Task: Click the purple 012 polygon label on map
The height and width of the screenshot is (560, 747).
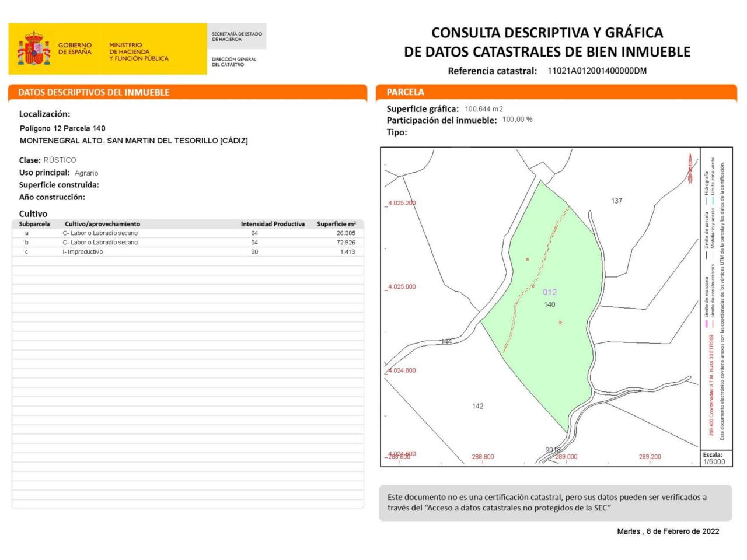Action: click(550, 292)
